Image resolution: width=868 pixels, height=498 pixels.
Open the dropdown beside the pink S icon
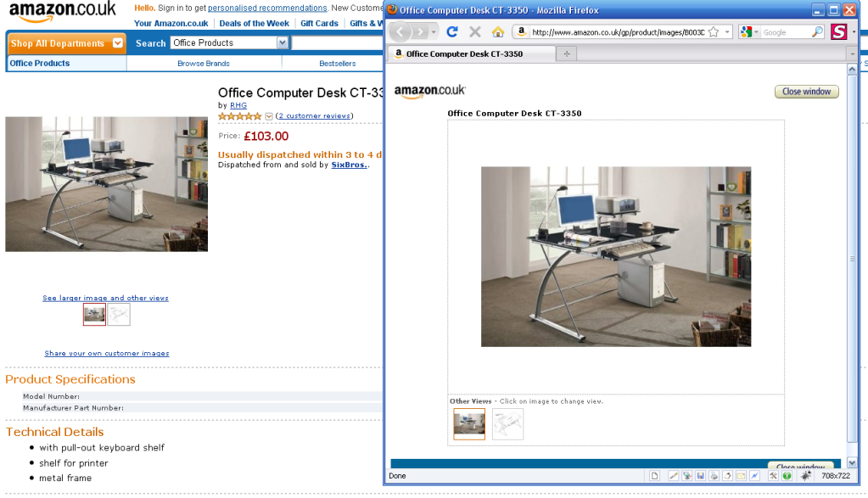(x=854, y=32)
